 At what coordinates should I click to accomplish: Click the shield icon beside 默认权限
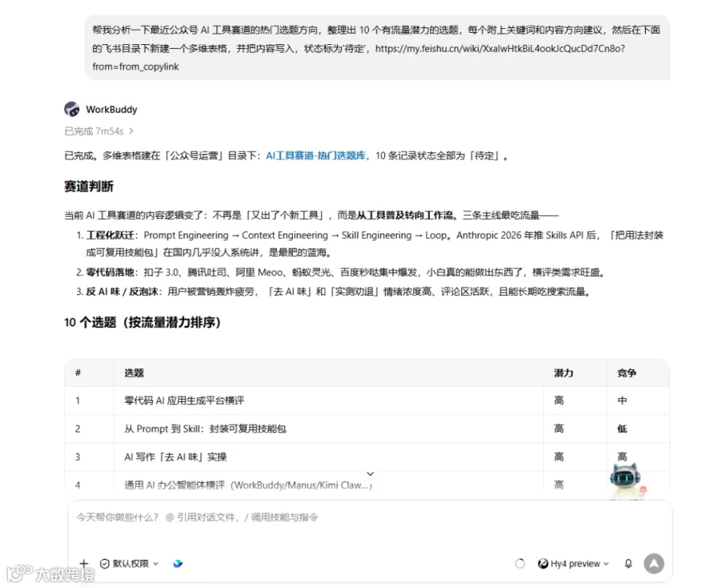pos(104,564)
